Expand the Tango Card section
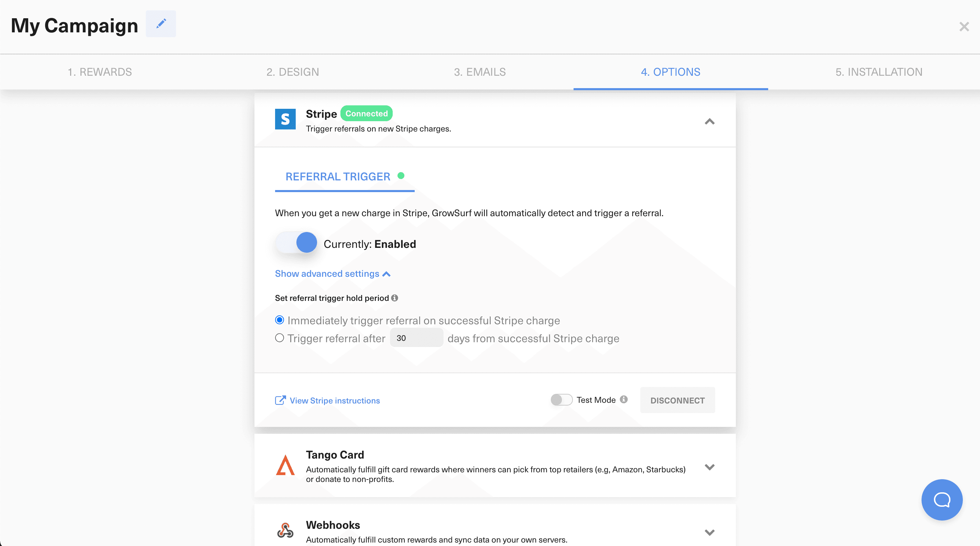The height and width of the screenshot is (546, 980). tap(709, 467)
